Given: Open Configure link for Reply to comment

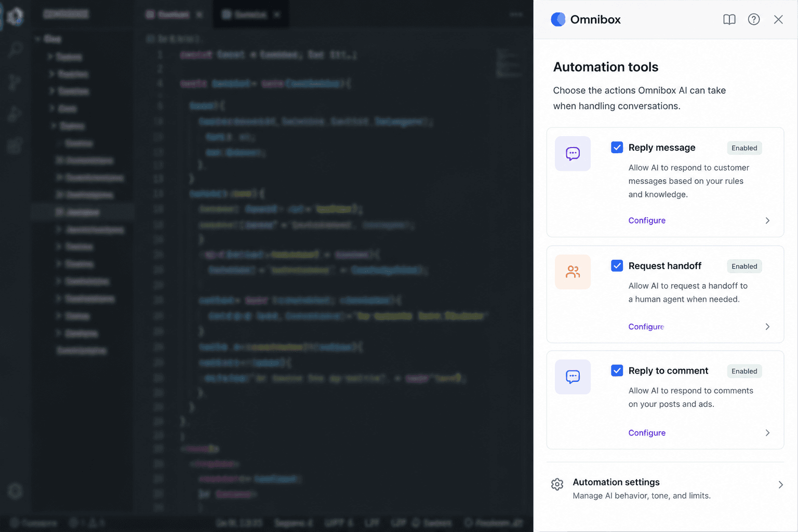Looking at the screenshot, I should click(647, 433).
